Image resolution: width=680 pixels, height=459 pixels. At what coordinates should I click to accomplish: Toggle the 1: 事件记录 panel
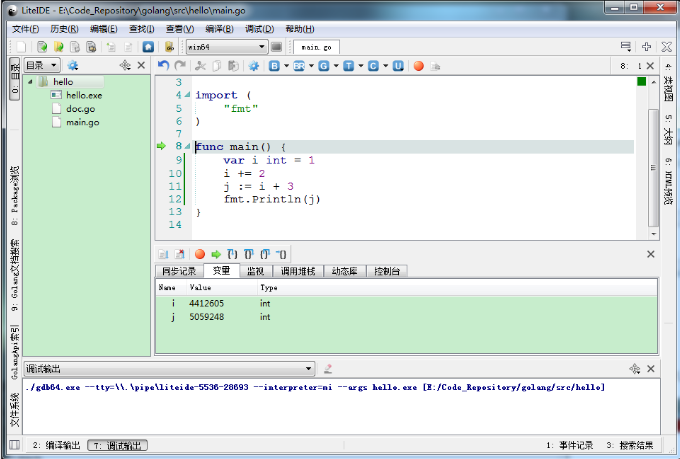pyautogui.click(x=569, y=445)
